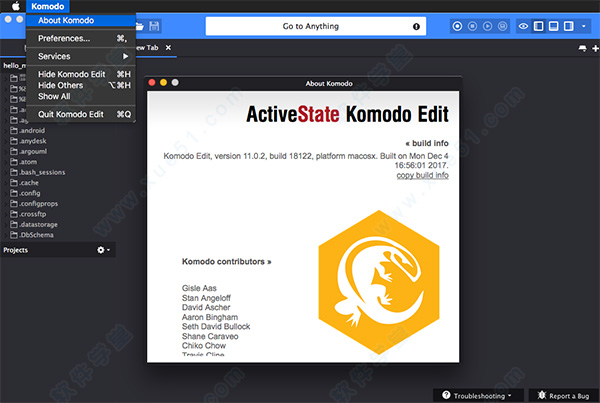Click the Go to Anything search field
The height and width of the screenshot is (403, 600).
click(316, 26)
